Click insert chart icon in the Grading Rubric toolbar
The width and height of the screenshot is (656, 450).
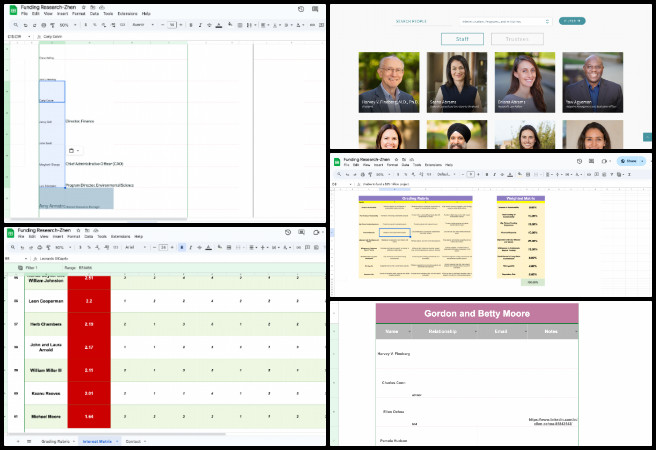click(604, 174)
